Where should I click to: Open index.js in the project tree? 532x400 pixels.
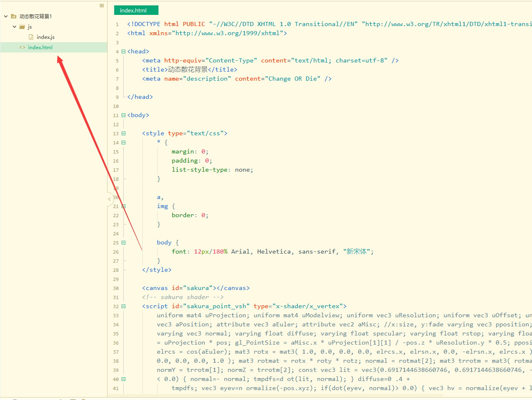click(46, 37)
